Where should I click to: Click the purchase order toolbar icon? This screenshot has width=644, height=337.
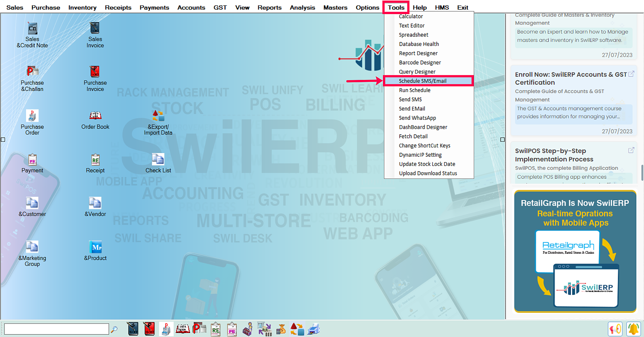pyautogui.click(x=166, y=329)
